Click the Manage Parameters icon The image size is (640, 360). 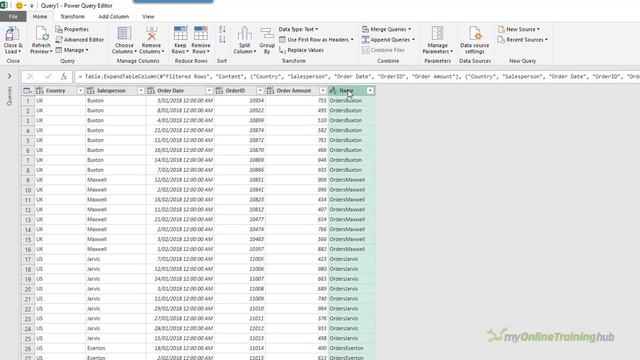point(438,34)
